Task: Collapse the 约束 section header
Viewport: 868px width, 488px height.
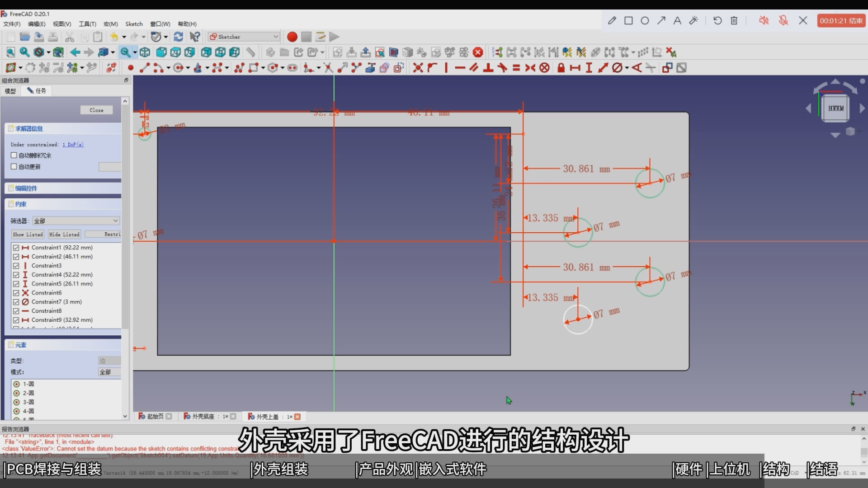Action: [63, 204]
